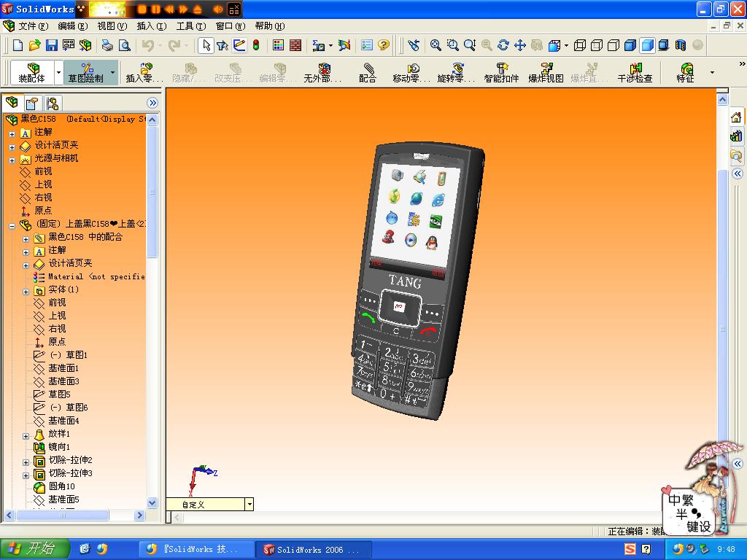Switch to the ConfigurationManager tab

53,104
